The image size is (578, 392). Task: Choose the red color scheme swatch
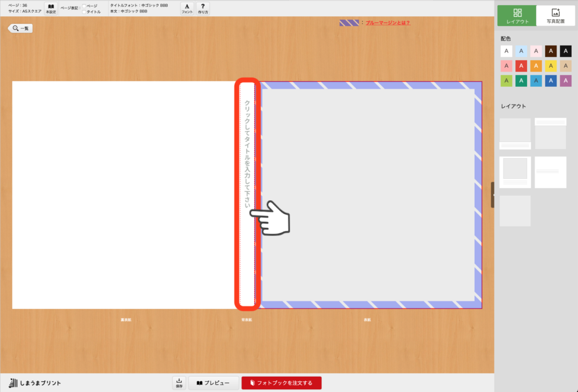click(x=522, y=66)
